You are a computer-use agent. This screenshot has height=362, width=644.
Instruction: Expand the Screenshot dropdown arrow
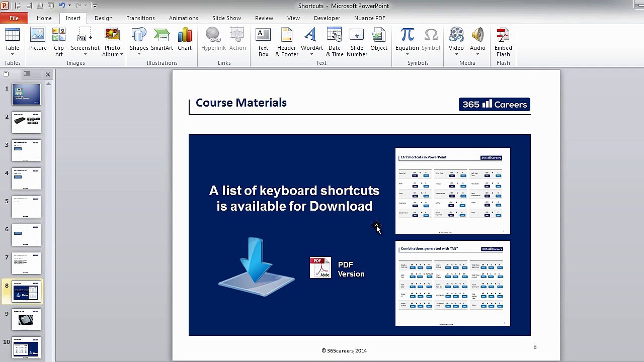(85, 54)
